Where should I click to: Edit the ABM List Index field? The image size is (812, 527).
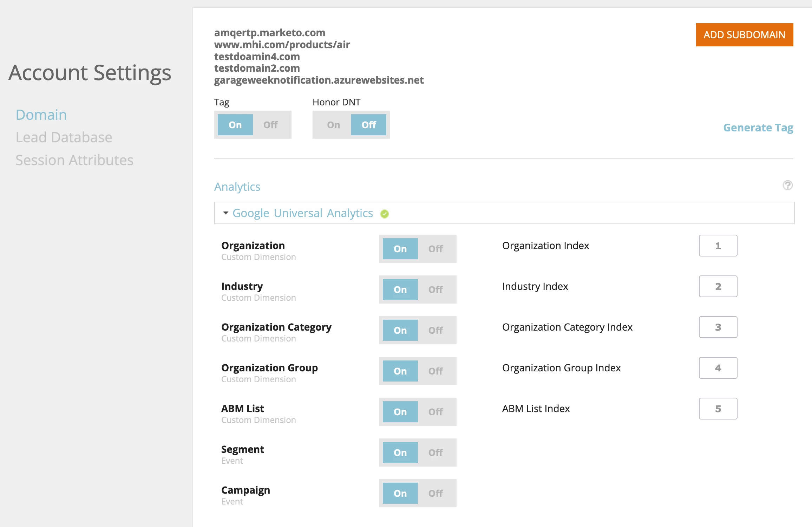pyautogui.click(x=718, y=409)
